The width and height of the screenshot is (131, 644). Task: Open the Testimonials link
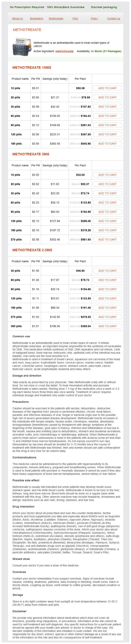[x=56, y=18]
